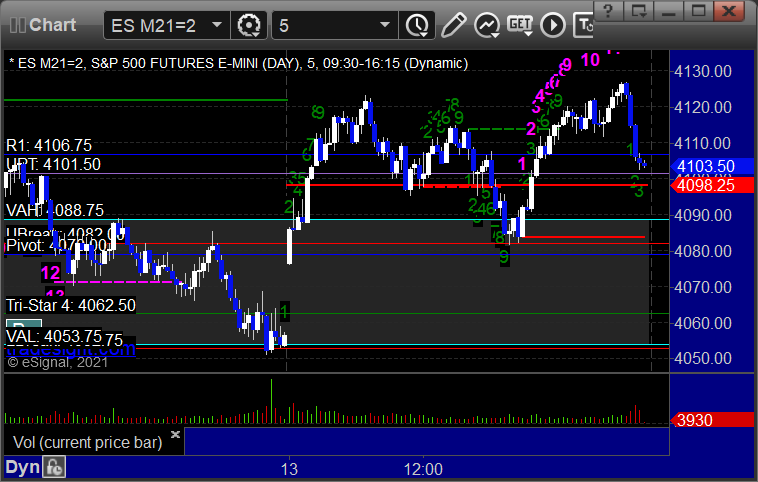
Task: Select the pencil drawing tool
Action: pos(453,25)
